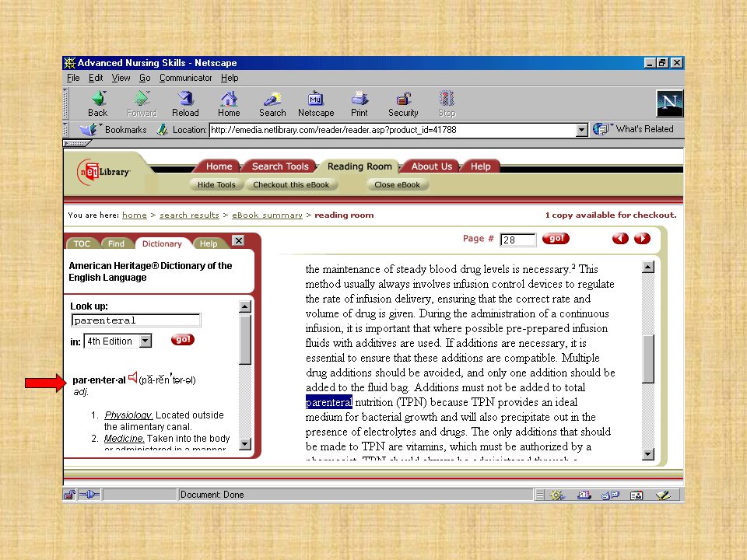The image size is (747, 560).
Task: Open the Edit menu
Action: (96, 78)
